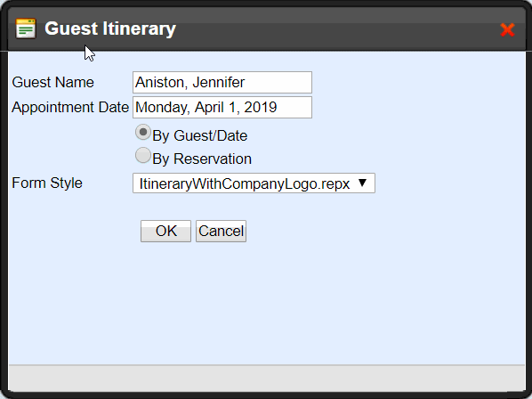Dismiss the dialog using Cancel button
The width and height of the screenshot is (532, 399).
tap(221, 231)
